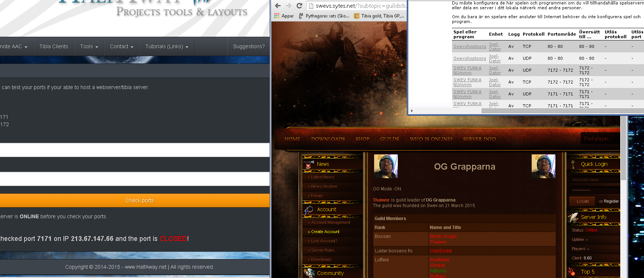This screenshot has height=278, width=644.
Task: Open SWEV FUNKA UDP 7172 rule
Action: [x=467, y=70]
